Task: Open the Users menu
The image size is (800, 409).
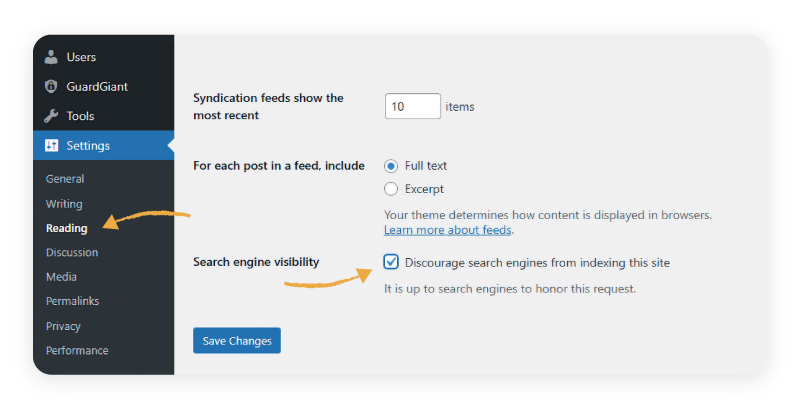Action: click(x=81, y=57)
